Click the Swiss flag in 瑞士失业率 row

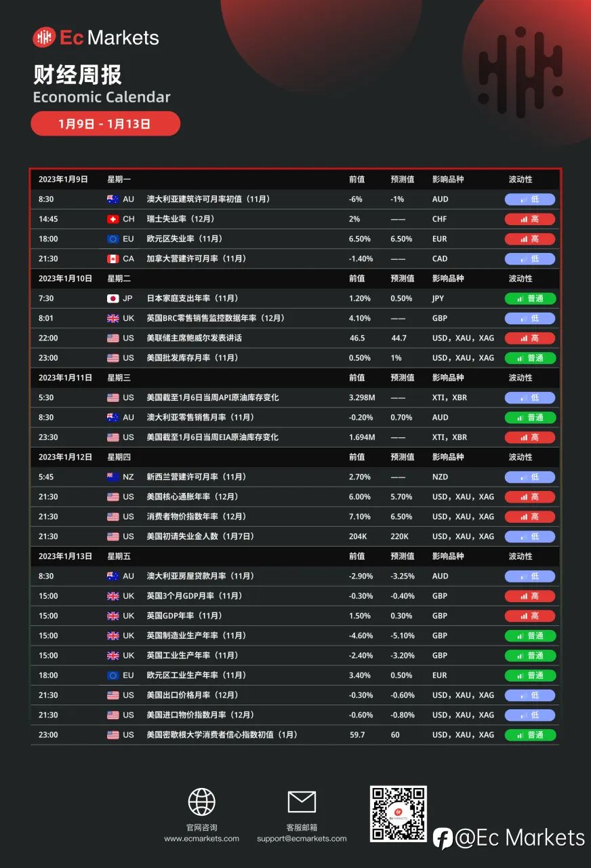click(113, 219)
